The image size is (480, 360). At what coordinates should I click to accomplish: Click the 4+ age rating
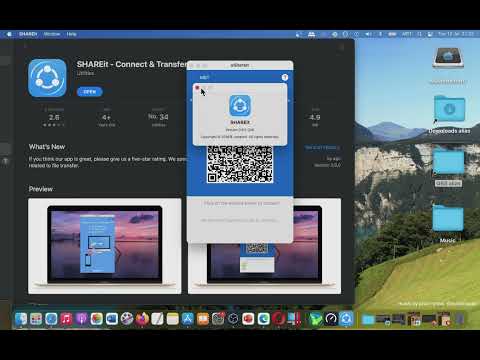(x=106, y=117)
